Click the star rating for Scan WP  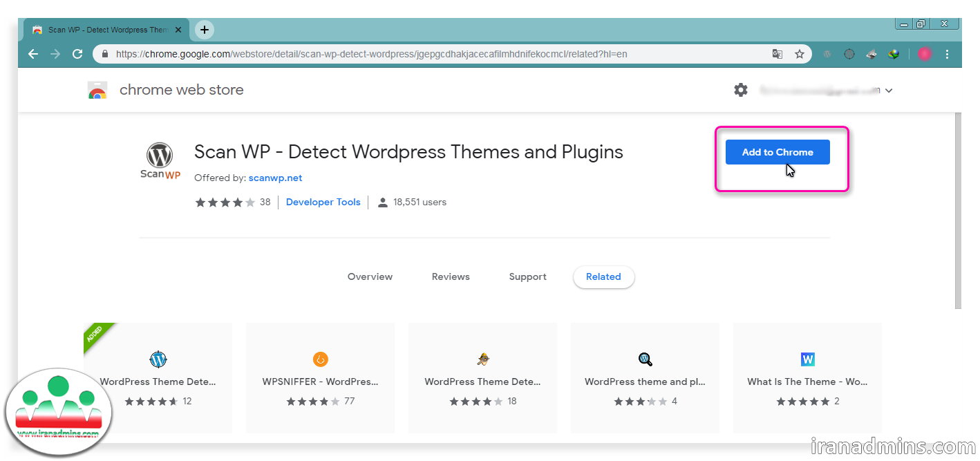[x=225, y=203]
